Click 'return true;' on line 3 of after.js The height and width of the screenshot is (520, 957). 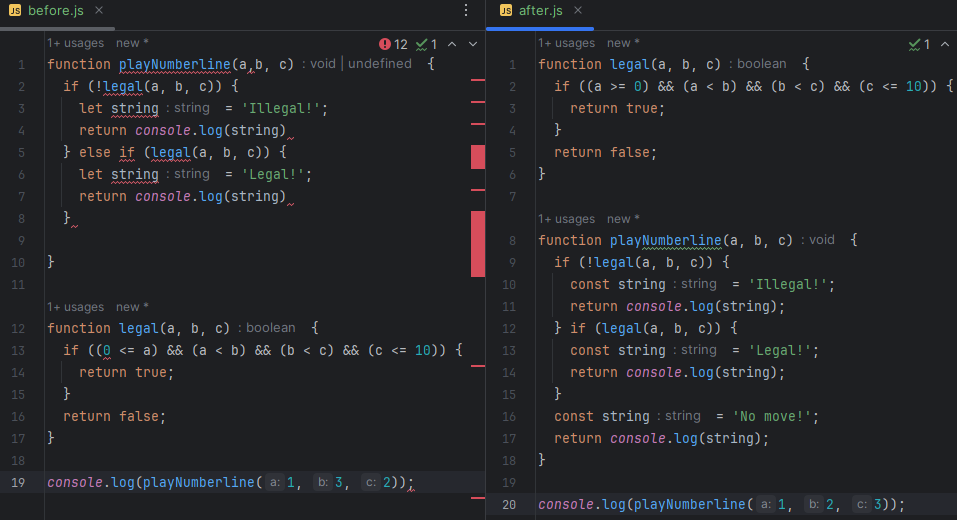point(617,109)
